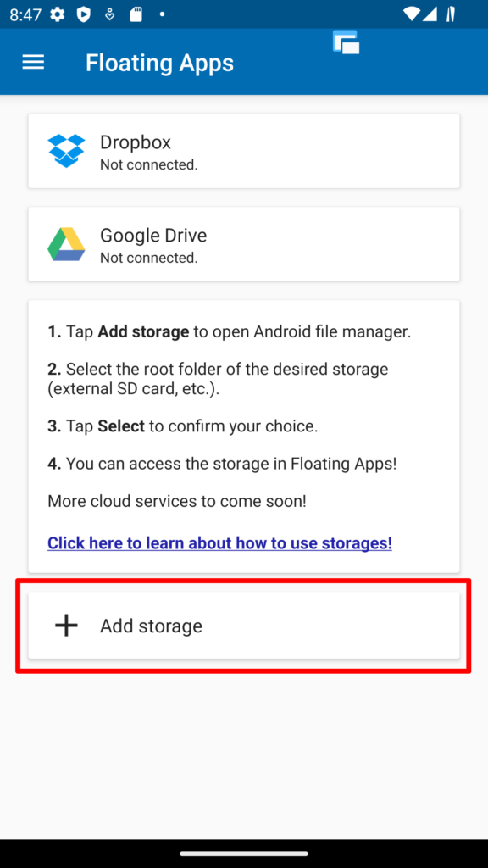The width and height of the screenshot is (488, 868).
Task: Tap the home pill at the screen bottom
Action: [x=244, y=854]
